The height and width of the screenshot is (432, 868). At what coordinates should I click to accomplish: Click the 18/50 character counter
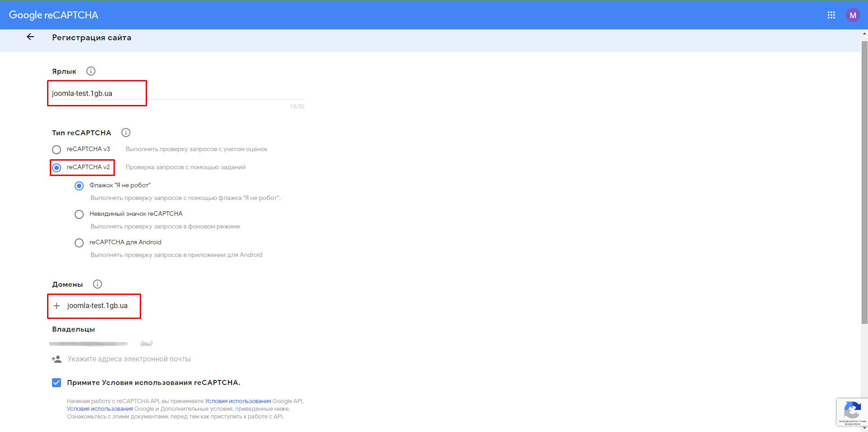coord(297,107)
